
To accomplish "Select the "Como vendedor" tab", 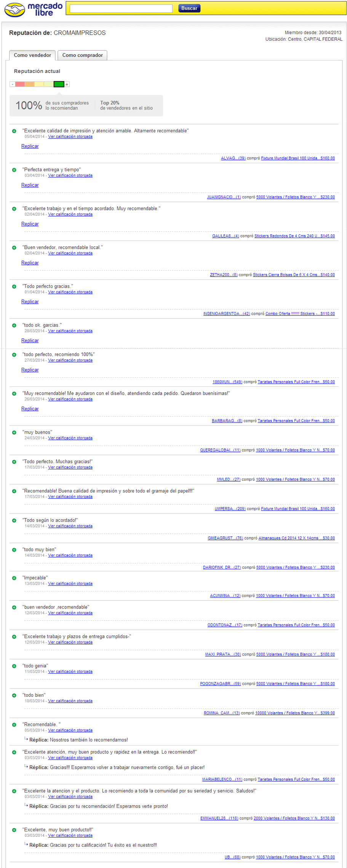I will pyautogui.click(x=32, y=55).
